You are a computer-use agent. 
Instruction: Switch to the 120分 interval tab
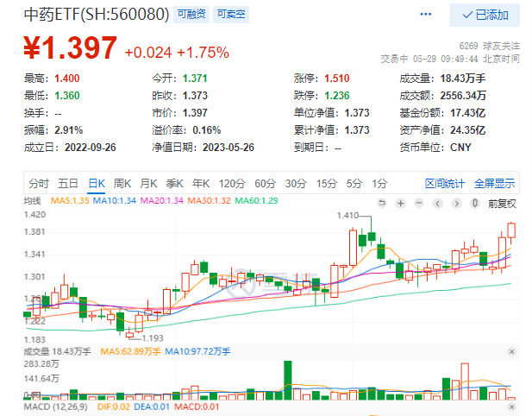point(232,184)
